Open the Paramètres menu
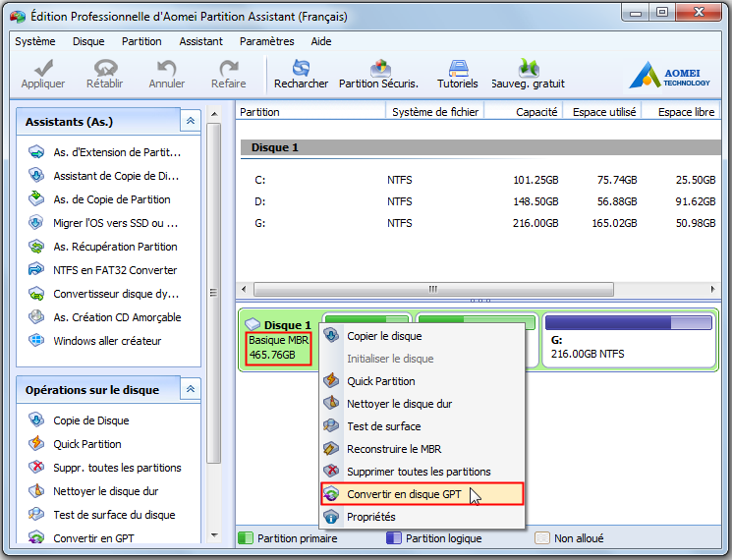The image size is (732, 560). (266, 41)
